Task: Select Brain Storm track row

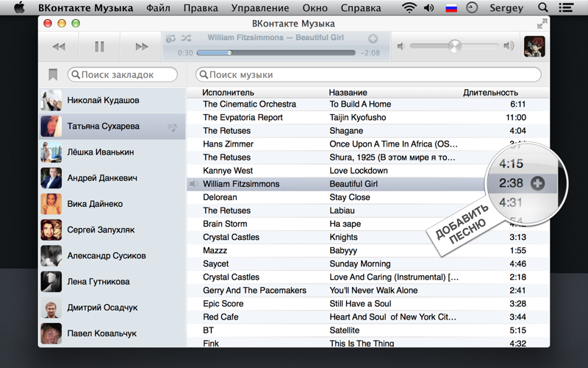Action: (368, 224)
